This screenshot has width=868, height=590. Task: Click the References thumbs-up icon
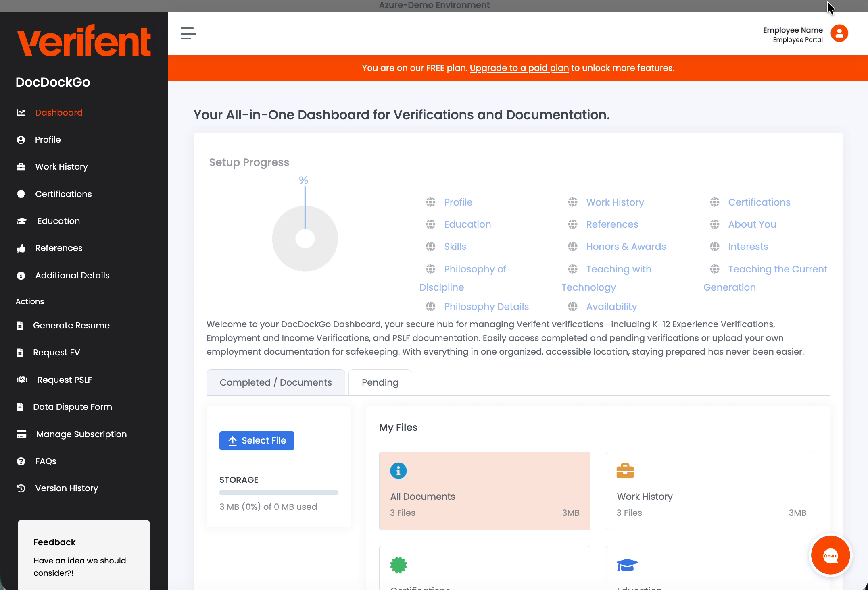[21, 248]
